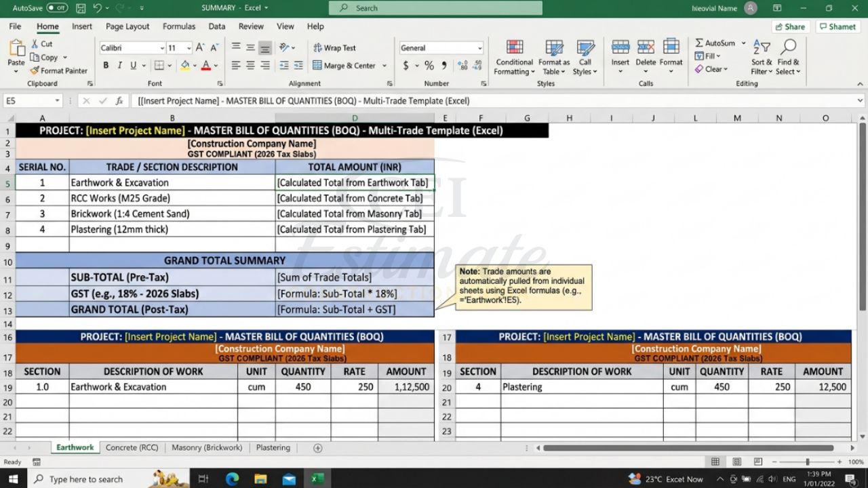868x488 pixels.
Task: Open the font size dropdown
Action: (x=189, y=47)
